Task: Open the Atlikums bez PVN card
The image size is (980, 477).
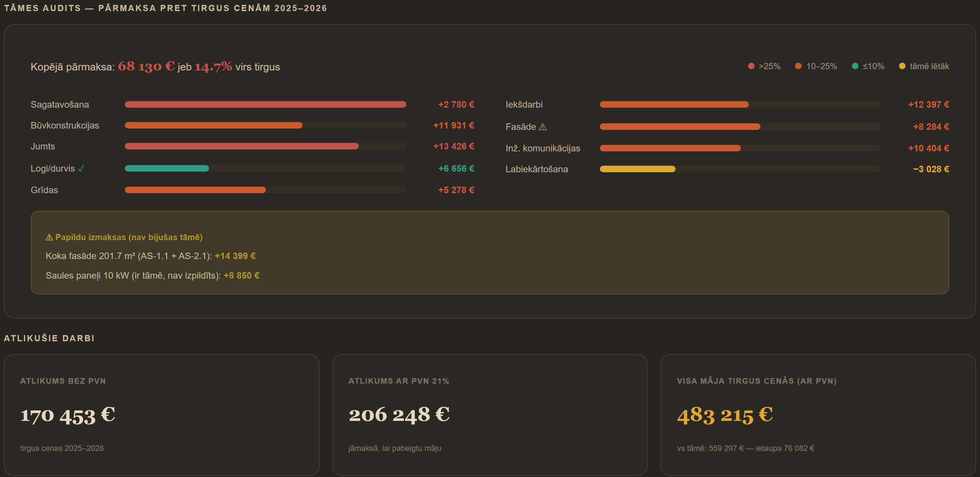Action: coord(161,415)
